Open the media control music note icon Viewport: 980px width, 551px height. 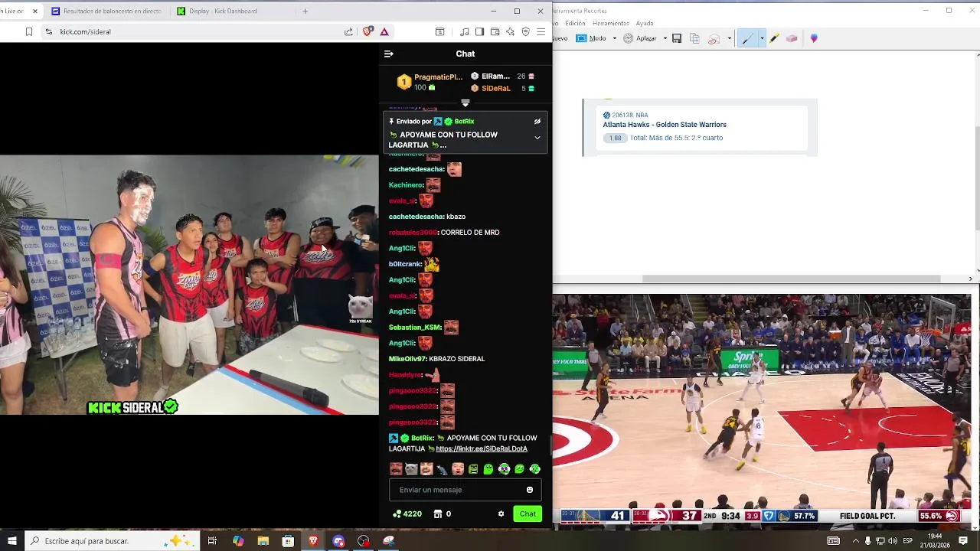pyautogui.click(x=465, y=31)
